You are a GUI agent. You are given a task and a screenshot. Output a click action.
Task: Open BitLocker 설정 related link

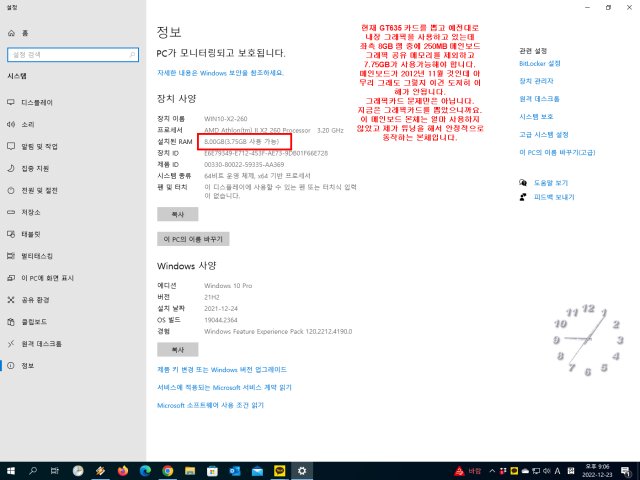click(x=540, y=64)
